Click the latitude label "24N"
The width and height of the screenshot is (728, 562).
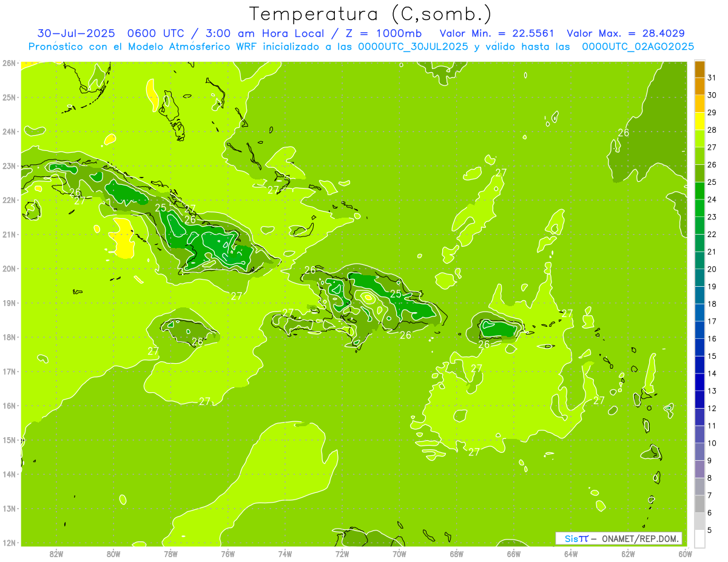9,132
